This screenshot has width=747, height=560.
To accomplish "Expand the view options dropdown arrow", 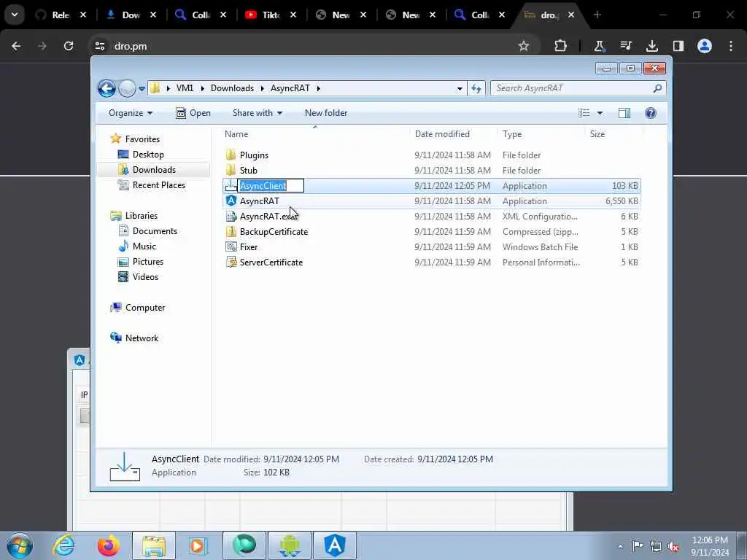I will [x=600, y=113].
